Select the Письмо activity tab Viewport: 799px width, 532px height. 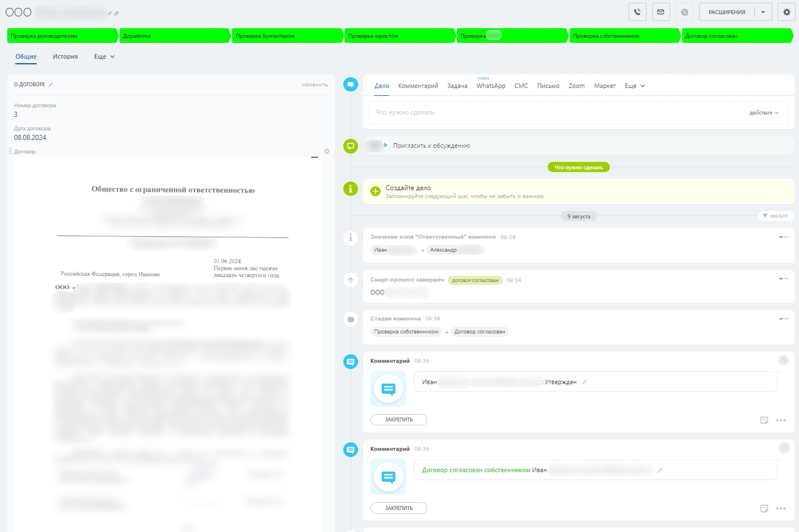tap(548, 86)
